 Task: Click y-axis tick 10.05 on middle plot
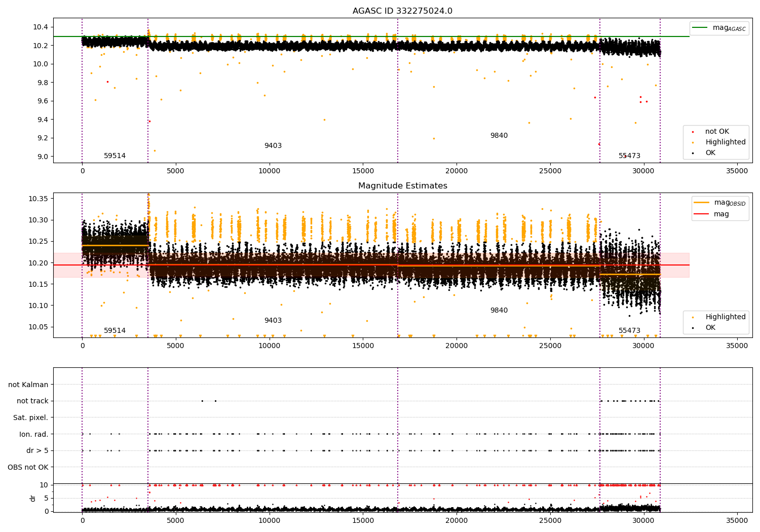pyautogui.click(x=39, y=327)
